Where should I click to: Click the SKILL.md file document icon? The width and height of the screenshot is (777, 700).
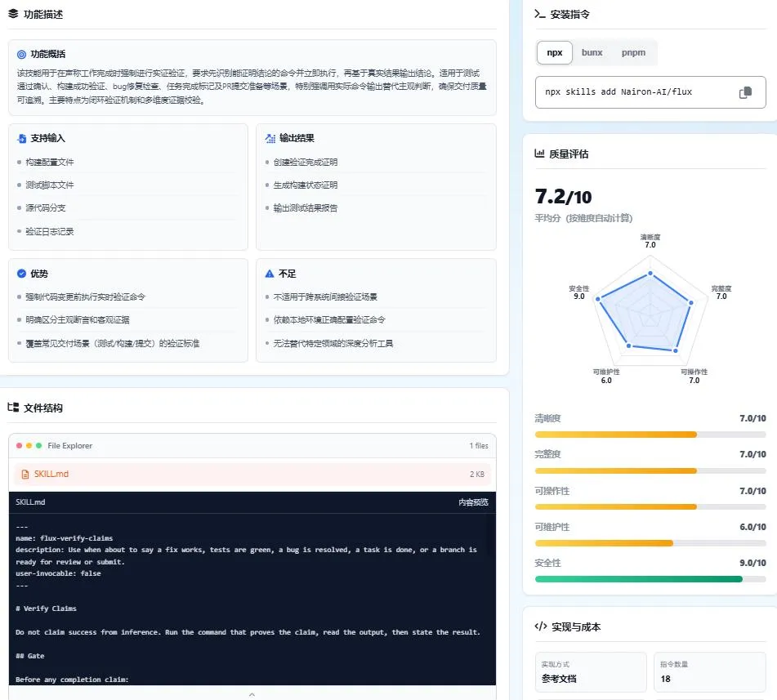click(x=25, y=474)
